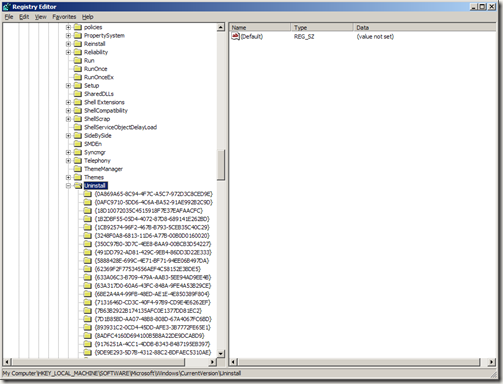The height and width of the screenshot is (384, 503).
Task: Click the ShellServiceObjectDelayLoad folder icon
Action: [78, 127]
